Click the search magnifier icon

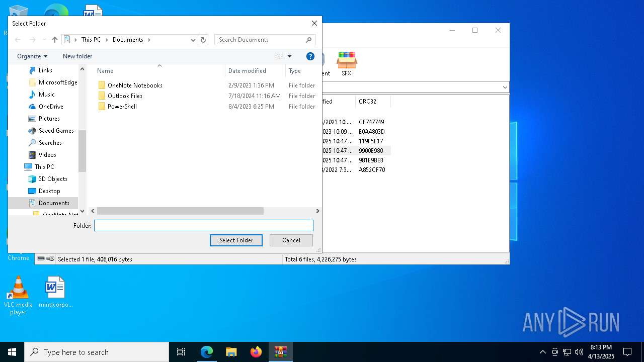tap(309, 40)
